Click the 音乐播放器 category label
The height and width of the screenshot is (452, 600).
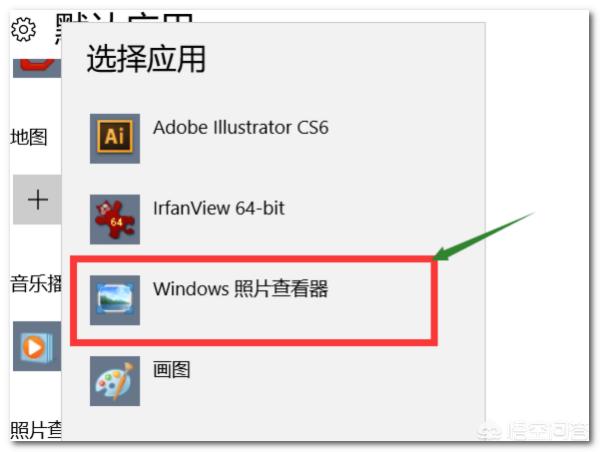click(x=36, y=284)
